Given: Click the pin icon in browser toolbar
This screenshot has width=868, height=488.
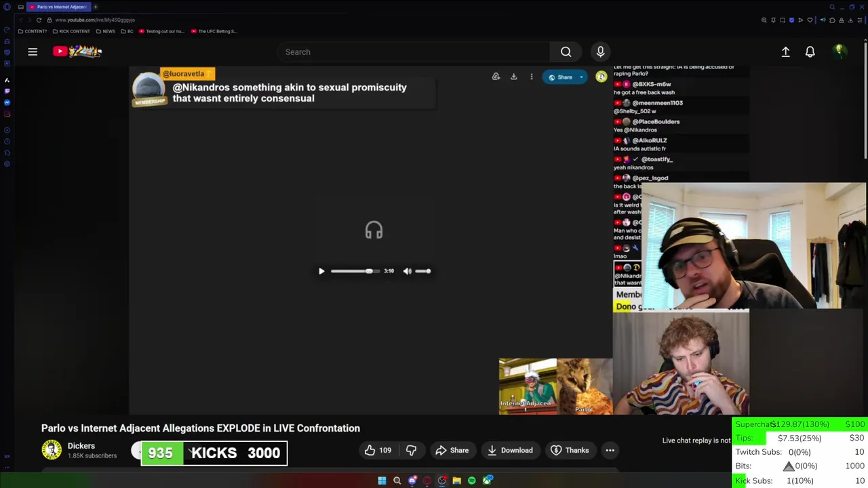Looking at the screenshot, I should [773, 20].
